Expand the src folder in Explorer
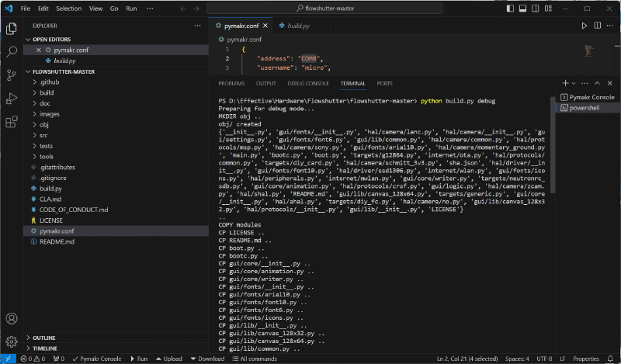The height and width of the screenshot is (364, 621). pos(43,135)
